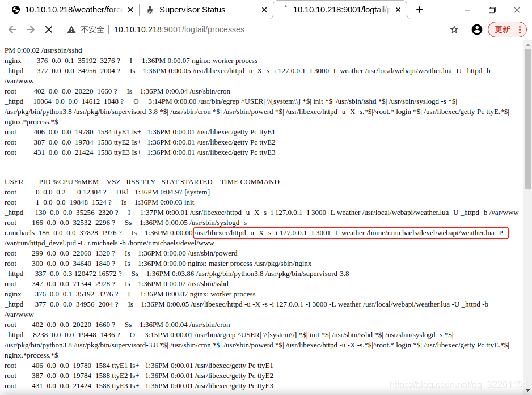
Task: Select the 10.10.10.218:9001/logtail tab
Action: coord(340,10)
